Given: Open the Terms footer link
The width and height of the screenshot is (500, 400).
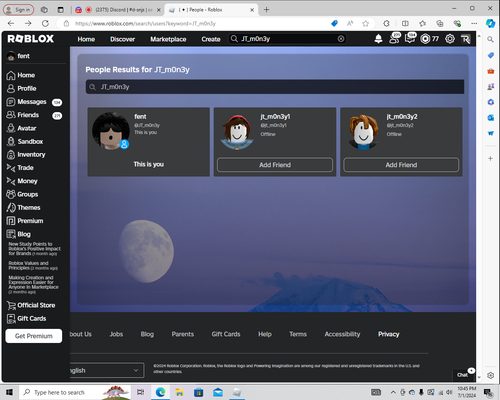Looking at the screenshot, I should (298, 334).
